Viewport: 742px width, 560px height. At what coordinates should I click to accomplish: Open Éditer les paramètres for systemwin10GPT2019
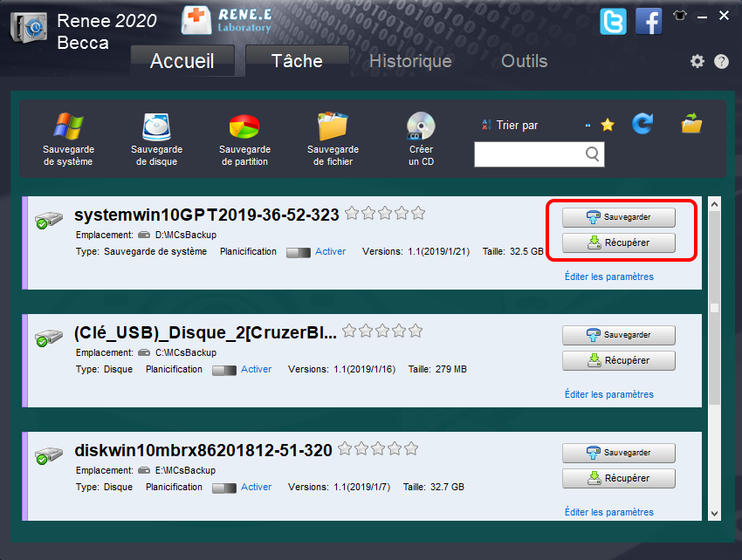(609, 277)
